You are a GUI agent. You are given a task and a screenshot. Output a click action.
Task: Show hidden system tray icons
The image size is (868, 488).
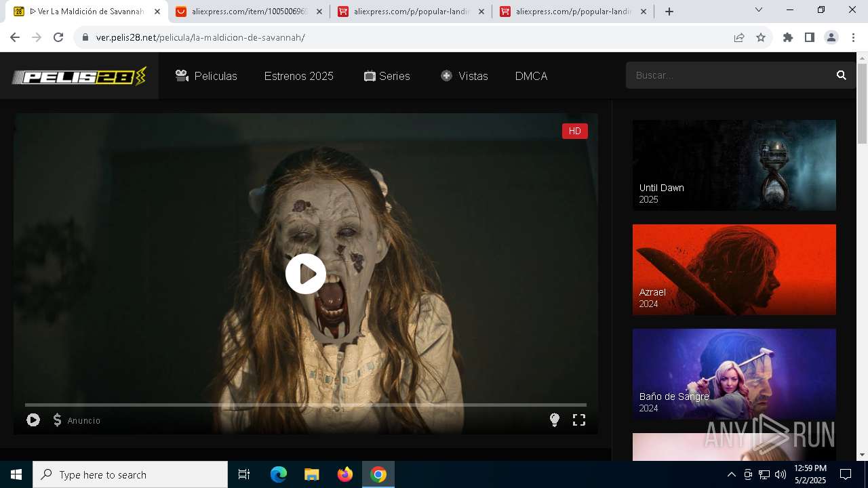coord(731,474)
